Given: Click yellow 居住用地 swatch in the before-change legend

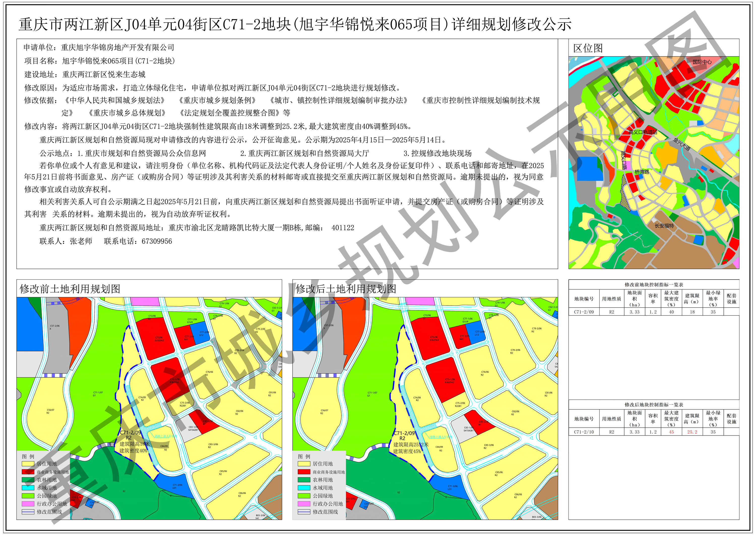Looking at the screenshot, I should click(x=28, y=464).
